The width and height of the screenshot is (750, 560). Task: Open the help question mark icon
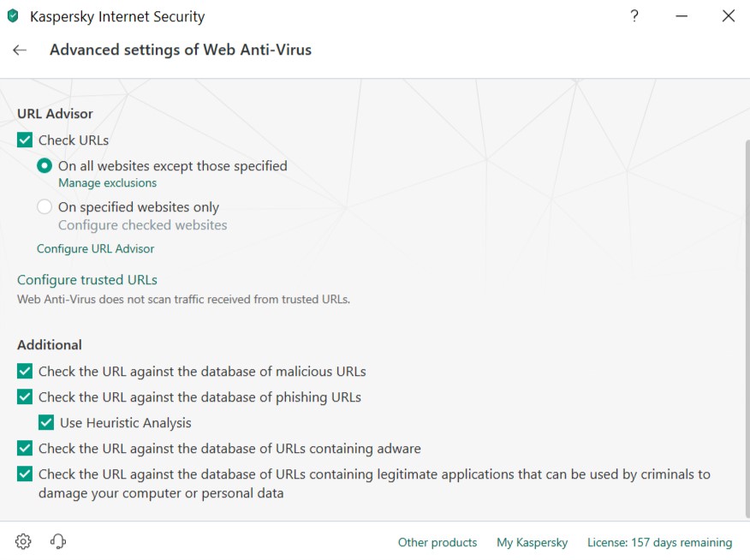634,16
